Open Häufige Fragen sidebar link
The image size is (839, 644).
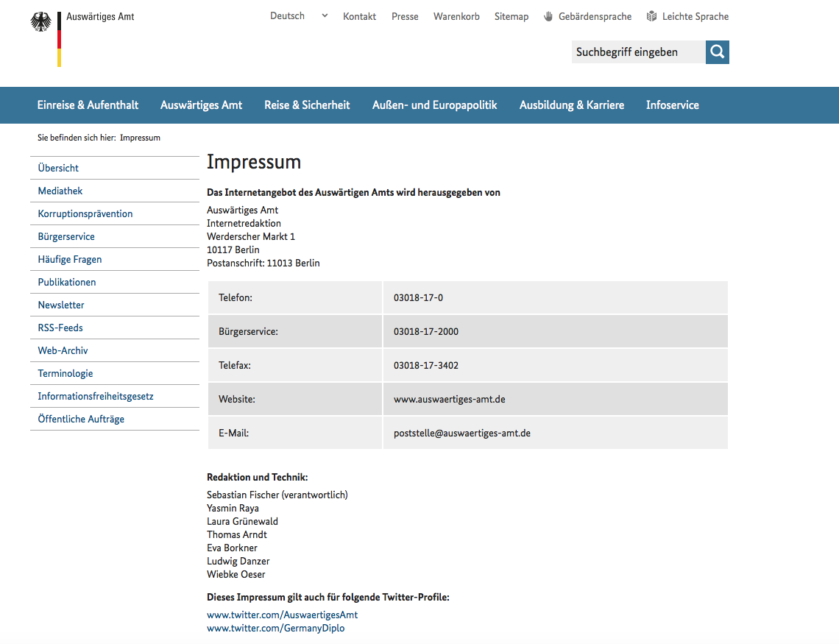[115, 259]
